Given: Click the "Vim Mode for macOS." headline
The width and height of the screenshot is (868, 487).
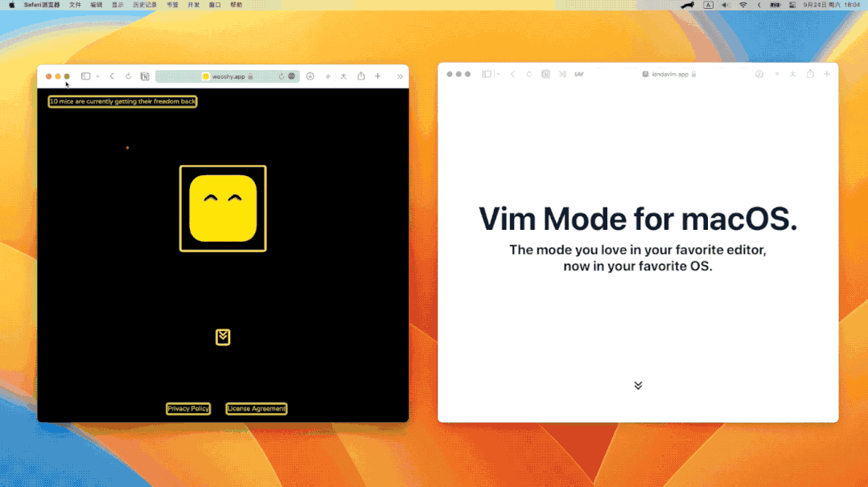Looking at the screenshot, I should (638, 219).
